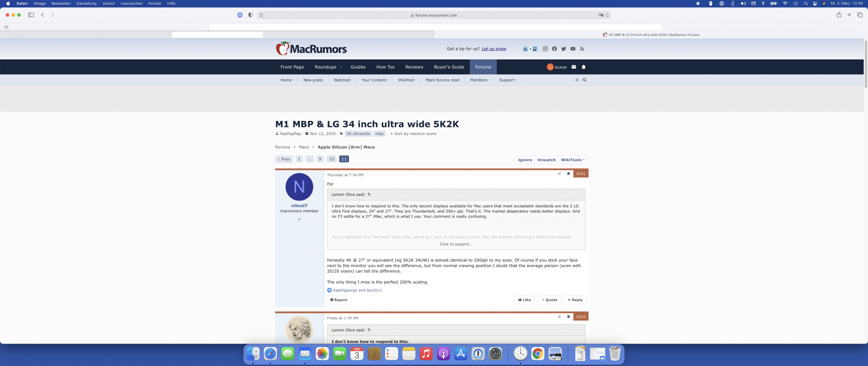Open the hamburger list menu icon
The image size is (868, 366).
point(576,80)
